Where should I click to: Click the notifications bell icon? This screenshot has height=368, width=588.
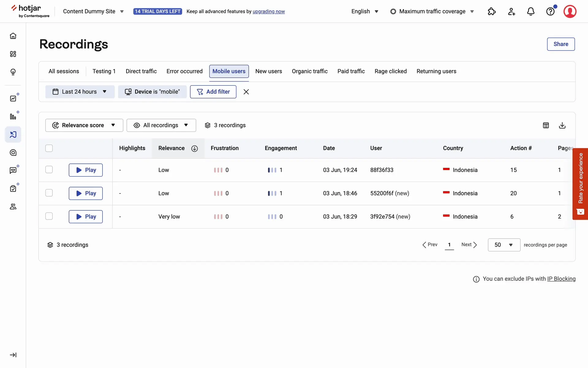530,12
